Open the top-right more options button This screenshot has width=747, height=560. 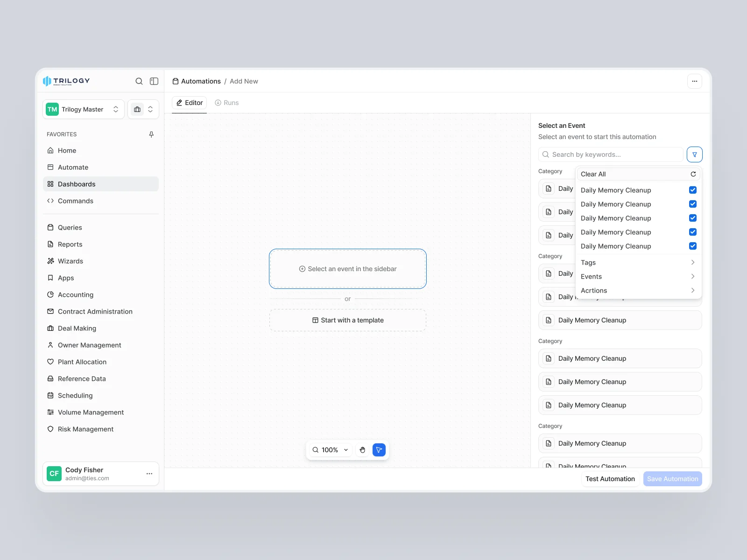click(x=695, y=81)
